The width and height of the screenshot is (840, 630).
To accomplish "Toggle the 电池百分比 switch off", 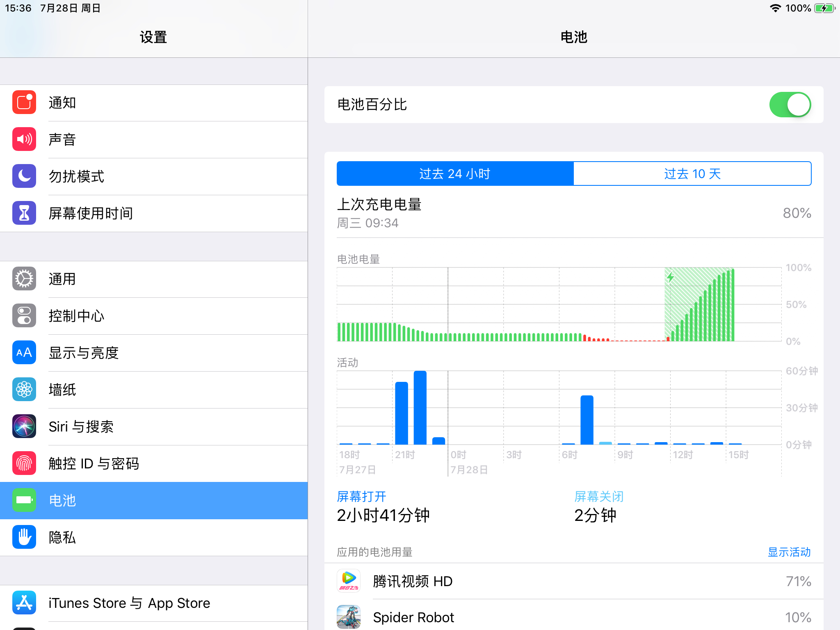I will (790, 105).
